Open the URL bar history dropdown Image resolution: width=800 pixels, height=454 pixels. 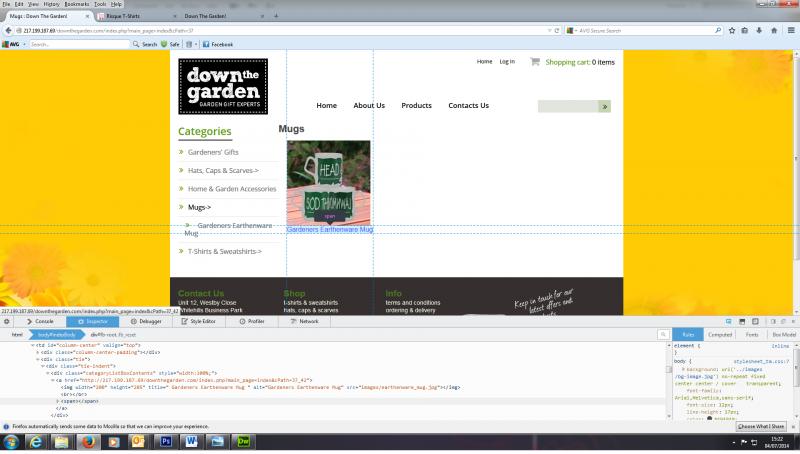(x=549, y=31)
